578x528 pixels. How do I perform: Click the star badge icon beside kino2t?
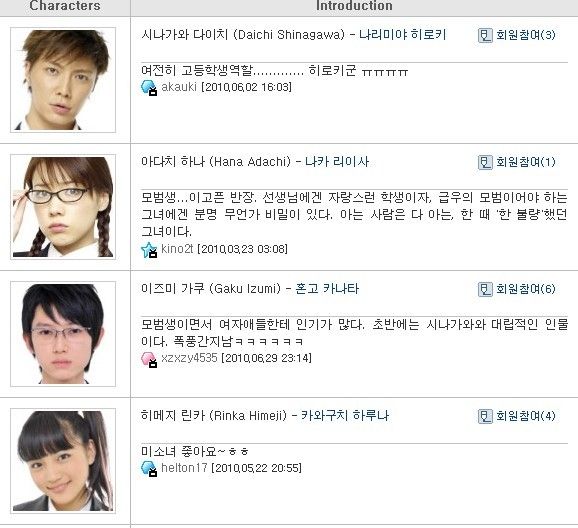point(149,250)
